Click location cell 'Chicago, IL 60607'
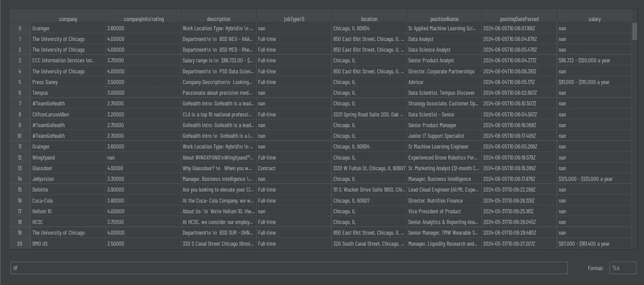 coord(369,201)
